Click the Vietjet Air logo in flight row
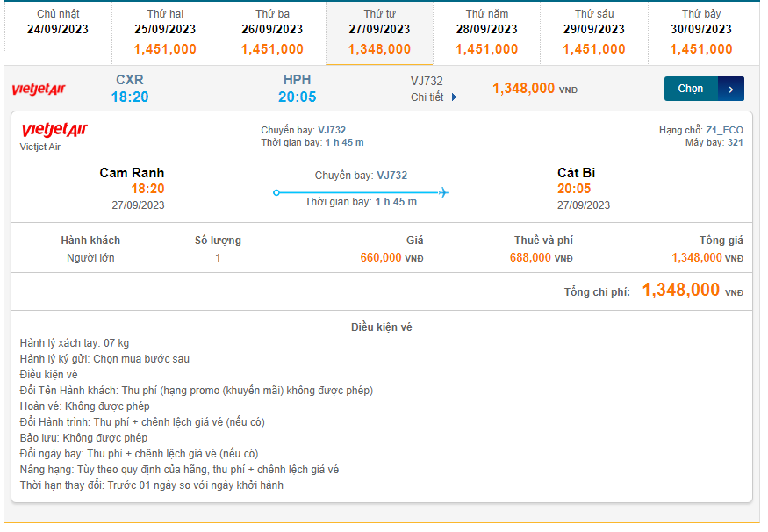The width and height of the screenshot is (768, 532). pyautogui.click(x=39, y=90)
